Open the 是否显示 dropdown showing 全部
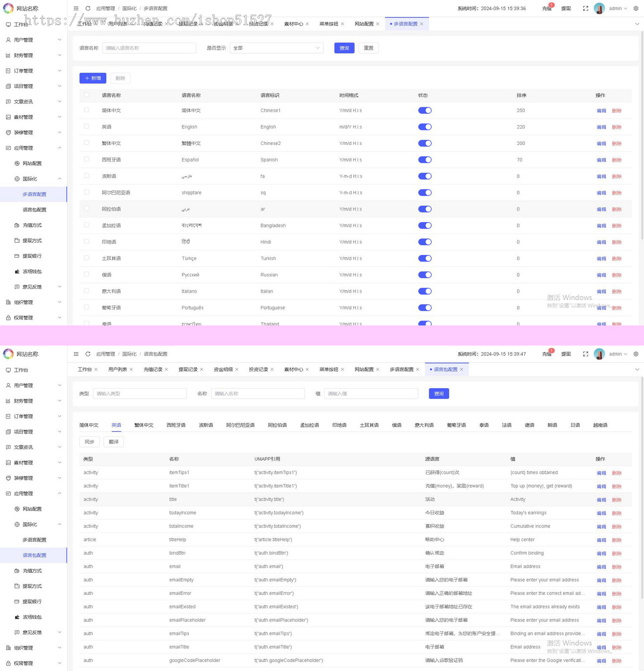This screenshot has height=671, width=644. [x=277, y=48]
